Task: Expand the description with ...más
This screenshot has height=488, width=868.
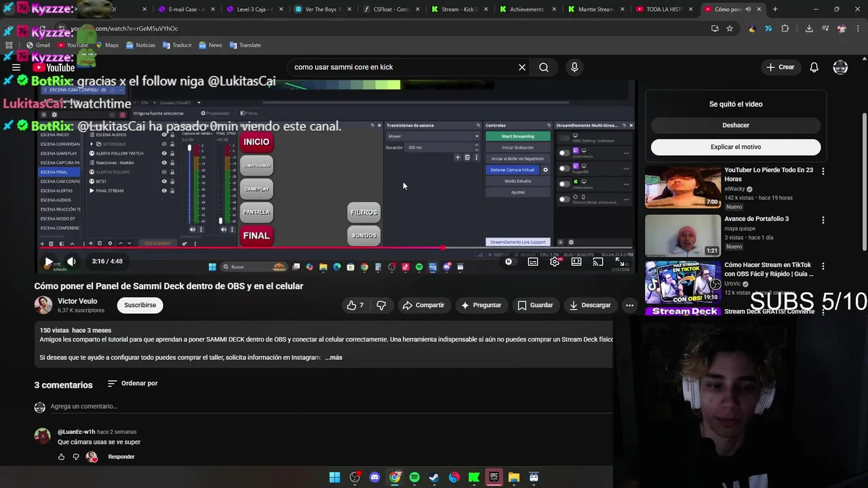Action: (334, 357)
